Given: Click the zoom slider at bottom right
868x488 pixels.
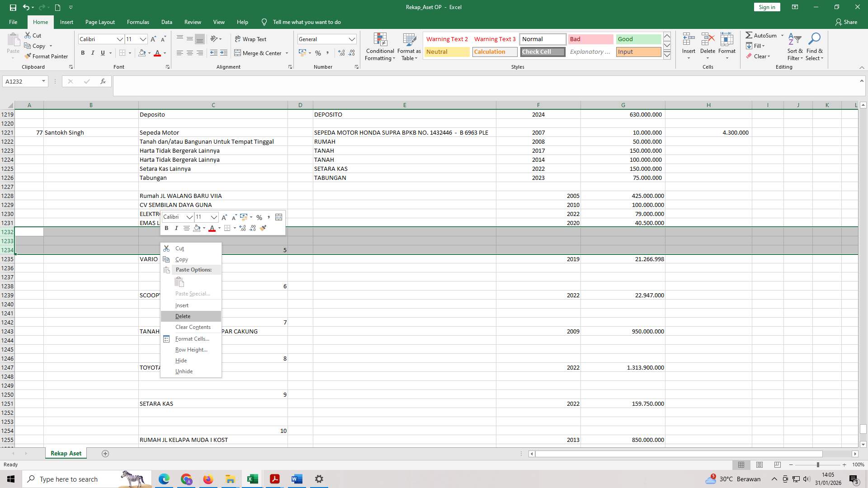Looking at the screenshot, I should tap(817, 465).
